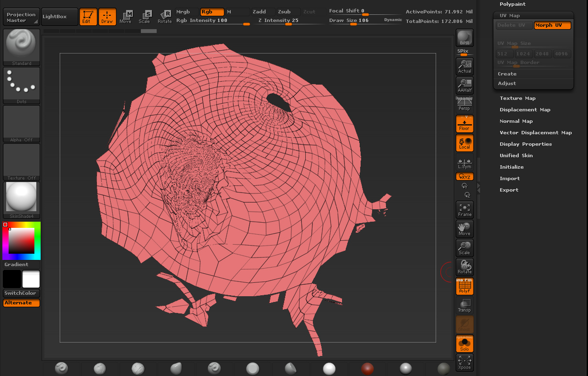Toggle XYZ rotation mode
This screenshot has height=376, width=588.
(x=465, y=177)
